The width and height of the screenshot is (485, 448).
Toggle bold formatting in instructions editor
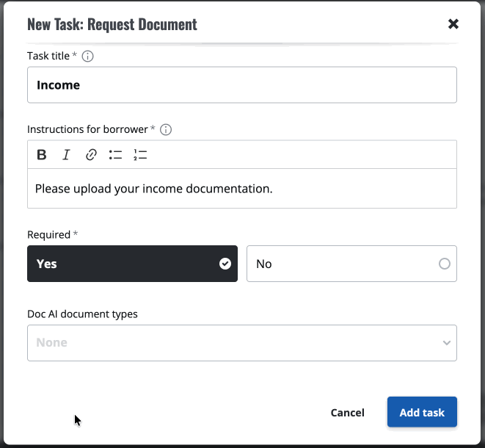point(42,155)
